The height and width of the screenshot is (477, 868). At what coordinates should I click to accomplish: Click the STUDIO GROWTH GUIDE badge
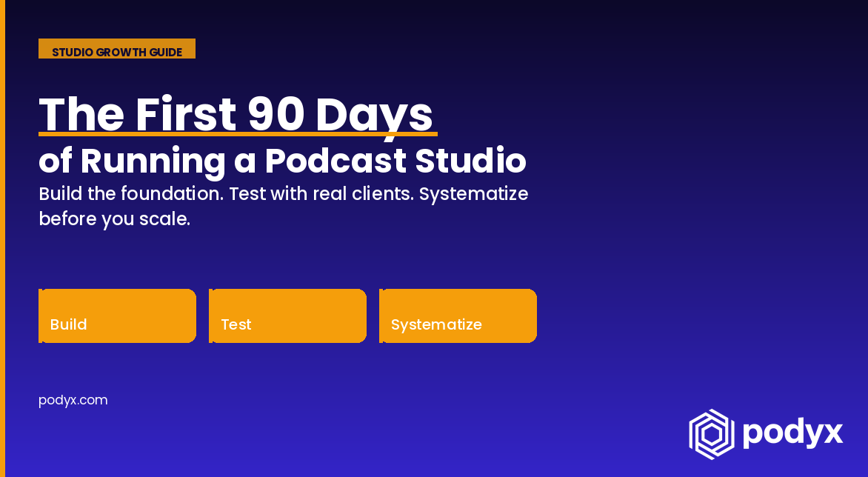pyautogui.click(x=117, y=49)
